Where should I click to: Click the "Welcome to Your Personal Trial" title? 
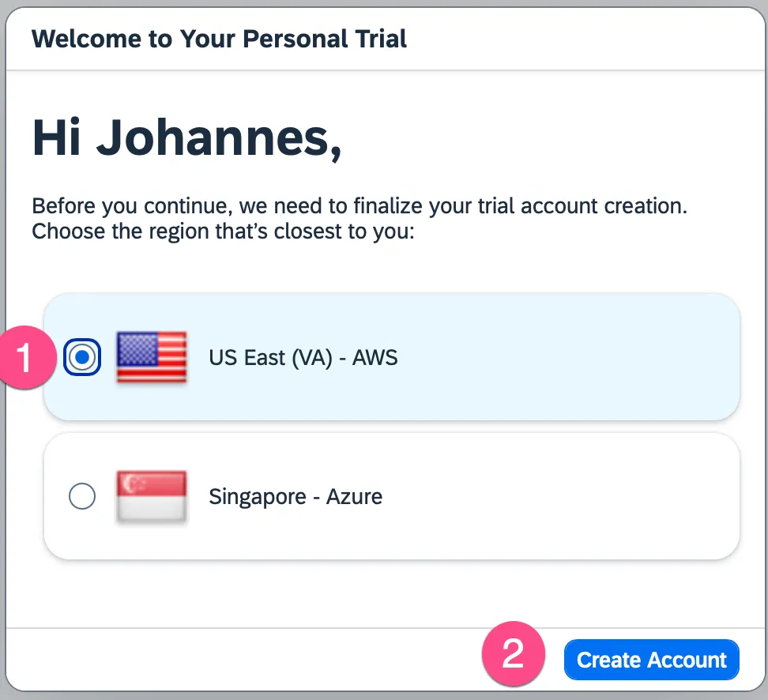pos(219,38)
